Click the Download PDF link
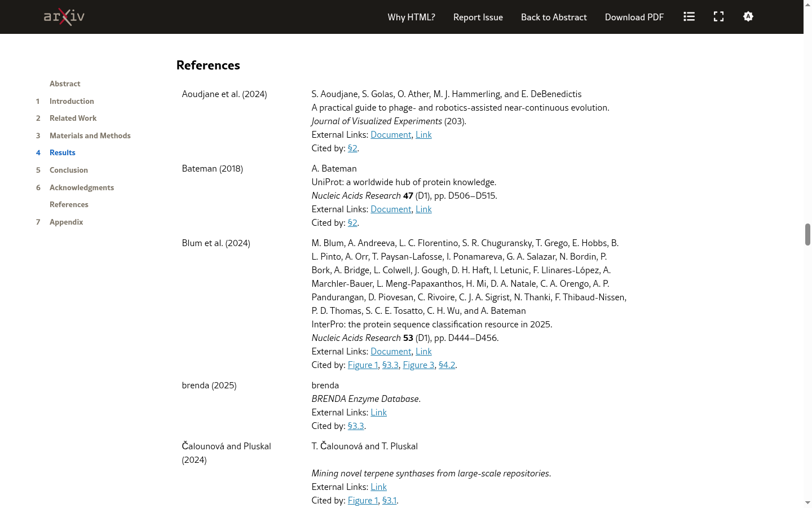 coord(634,17)
